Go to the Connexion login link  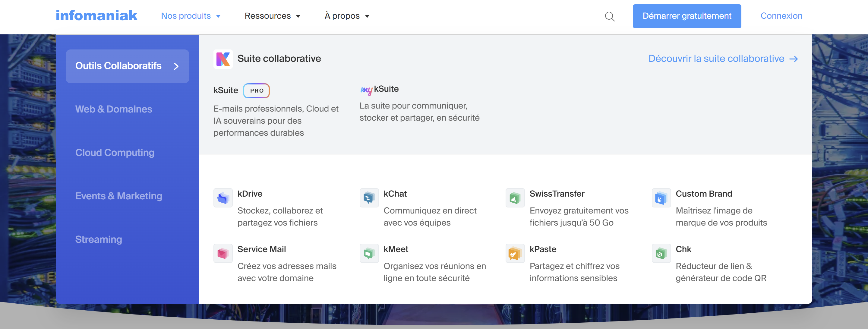[781, 16]
